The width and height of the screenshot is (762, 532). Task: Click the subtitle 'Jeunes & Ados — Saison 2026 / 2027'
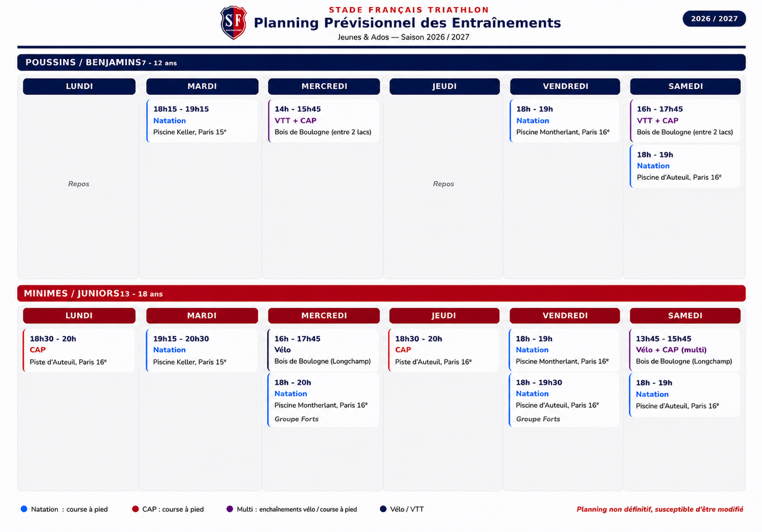pyautogui.click(x=404, y=37)
